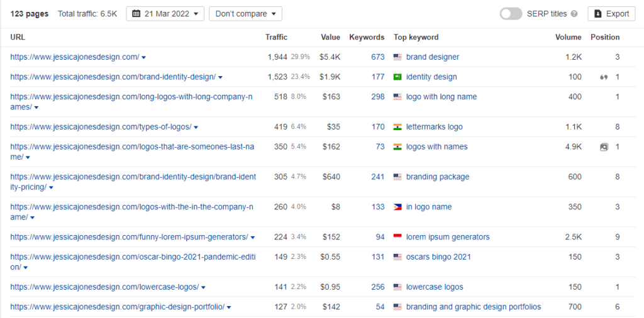Open the identity design keyword link
644x318 pixels.
(431, 77)
